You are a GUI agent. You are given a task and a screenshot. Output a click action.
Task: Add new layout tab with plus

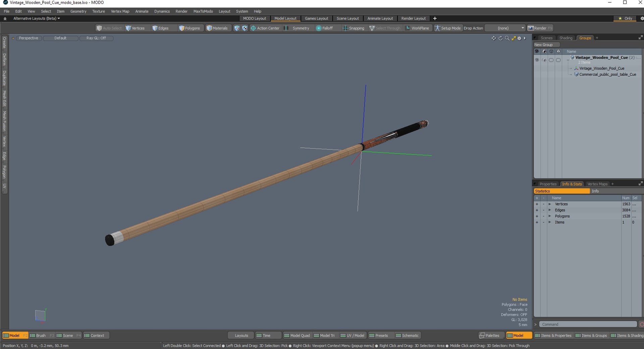pos(435,18)
